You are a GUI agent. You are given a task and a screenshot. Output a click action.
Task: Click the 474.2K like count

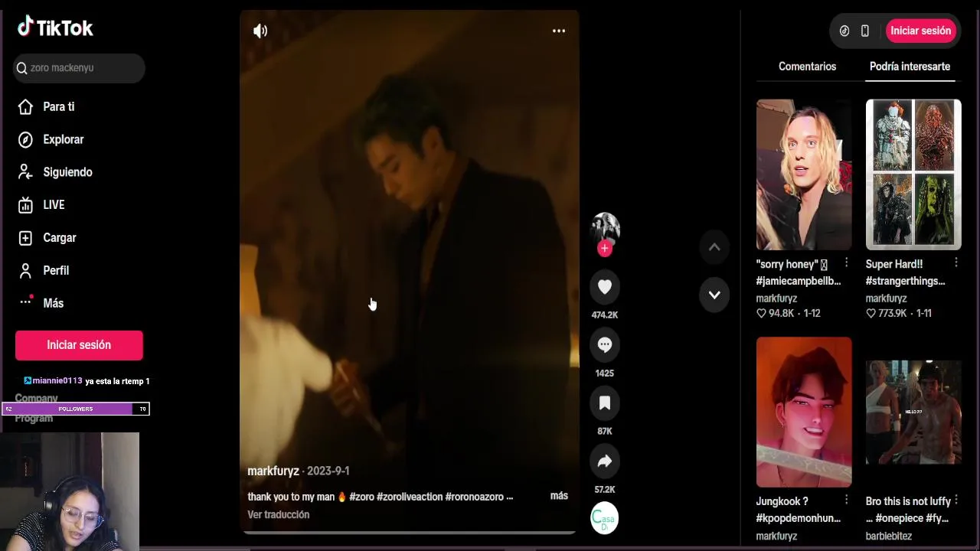(x=605, y=315)
